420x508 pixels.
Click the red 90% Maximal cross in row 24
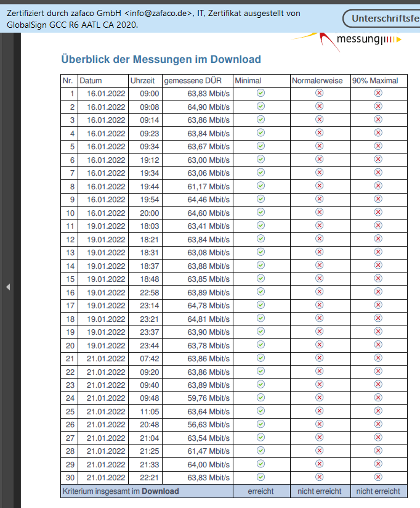[378, 398]
